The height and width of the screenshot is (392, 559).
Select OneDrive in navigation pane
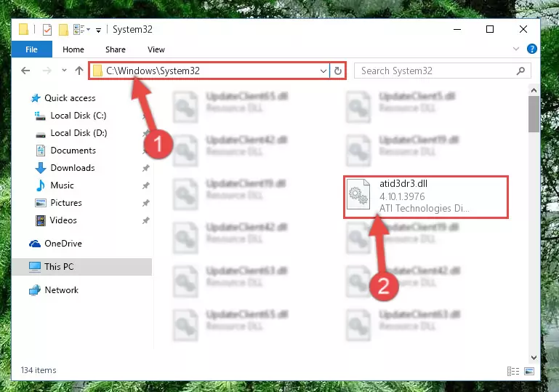tap(63, 244)
